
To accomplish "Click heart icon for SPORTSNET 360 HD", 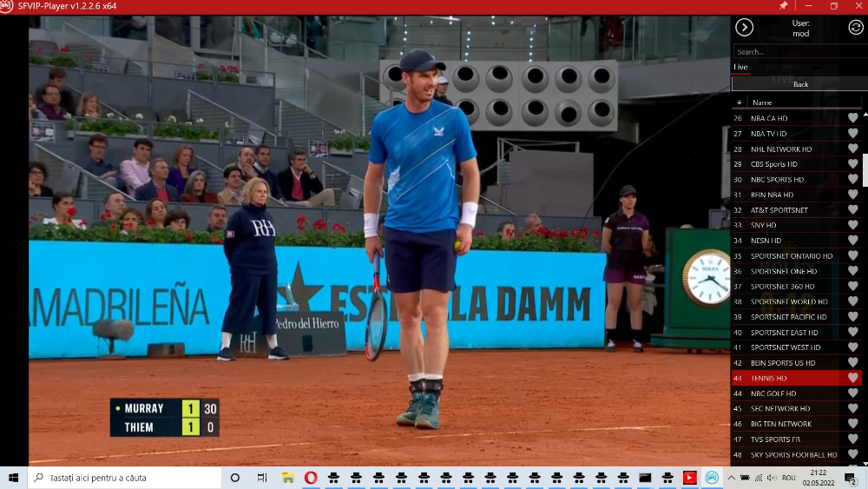I will coord(852,287).
